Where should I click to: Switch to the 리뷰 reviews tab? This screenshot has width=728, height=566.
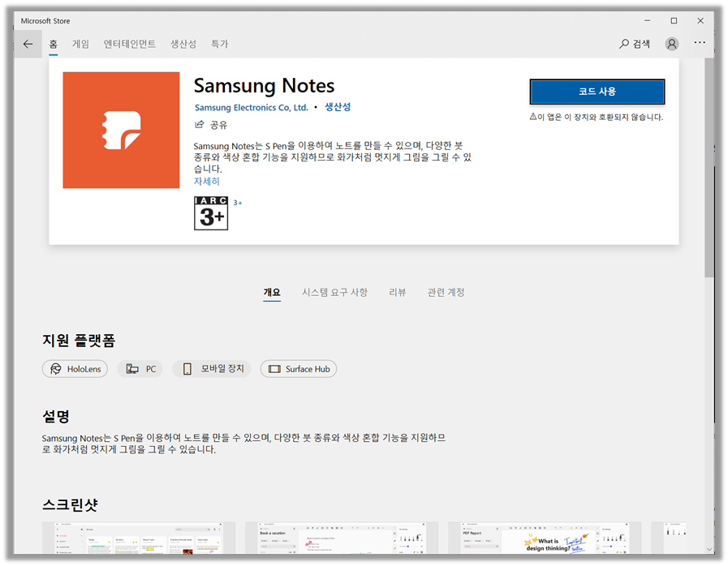(398, 292)
